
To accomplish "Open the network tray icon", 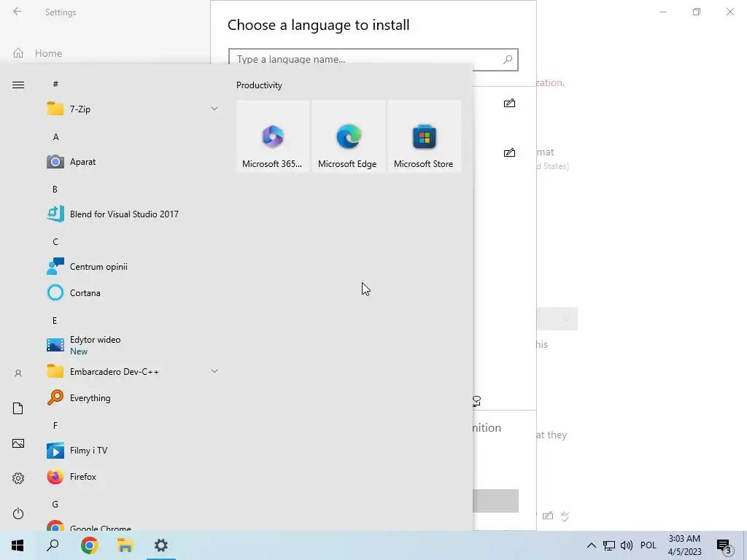I will click(609, 545).
